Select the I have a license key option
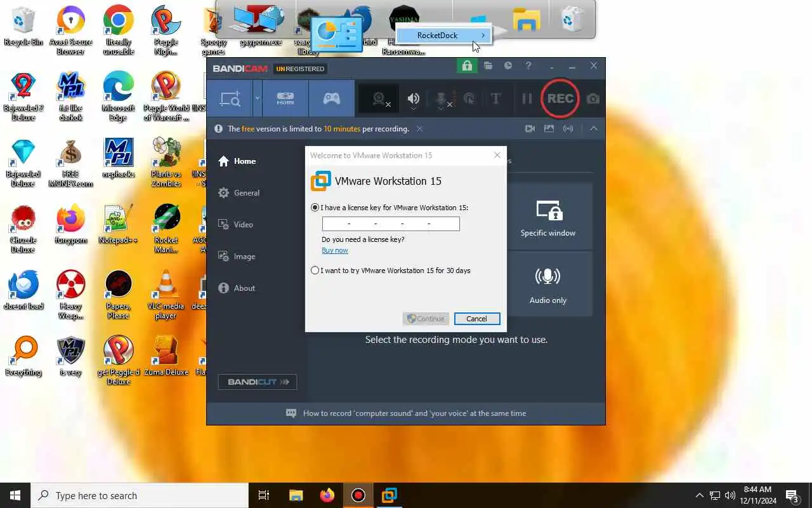 [x=315, y=208]
